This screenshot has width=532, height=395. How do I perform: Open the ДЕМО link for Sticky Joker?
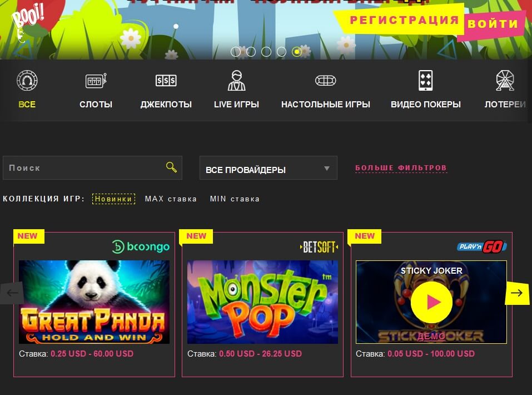point(432,337)
